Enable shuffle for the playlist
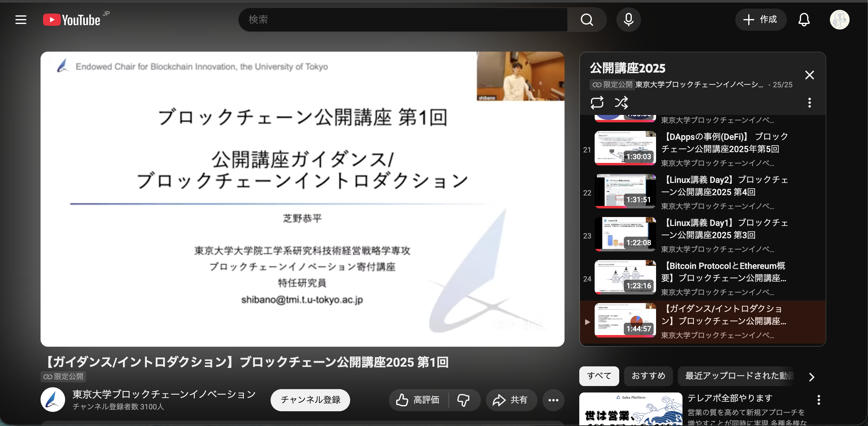Image resolution: width=868 pixels, height=426 pixels. [621, 103]
